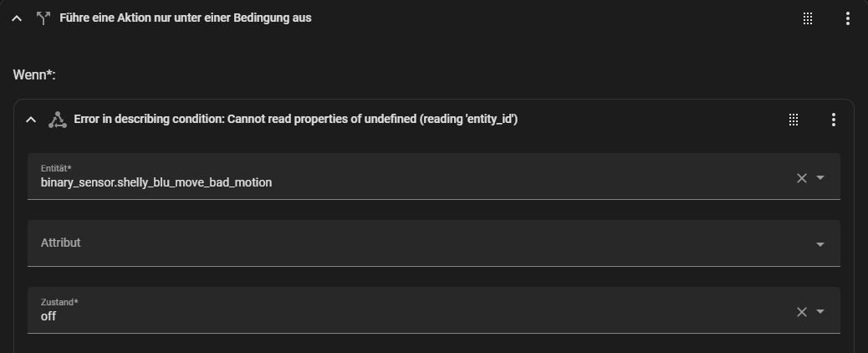The width and height of the screenshot is (868, 353).
Task: Click the small 'Entität*' field label
Action: 56,168
